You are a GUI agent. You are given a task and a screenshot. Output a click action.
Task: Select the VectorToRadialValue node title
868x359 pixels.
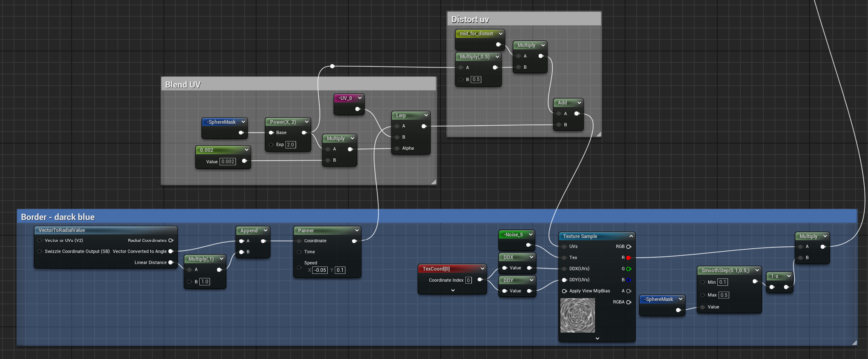point(62,230)
